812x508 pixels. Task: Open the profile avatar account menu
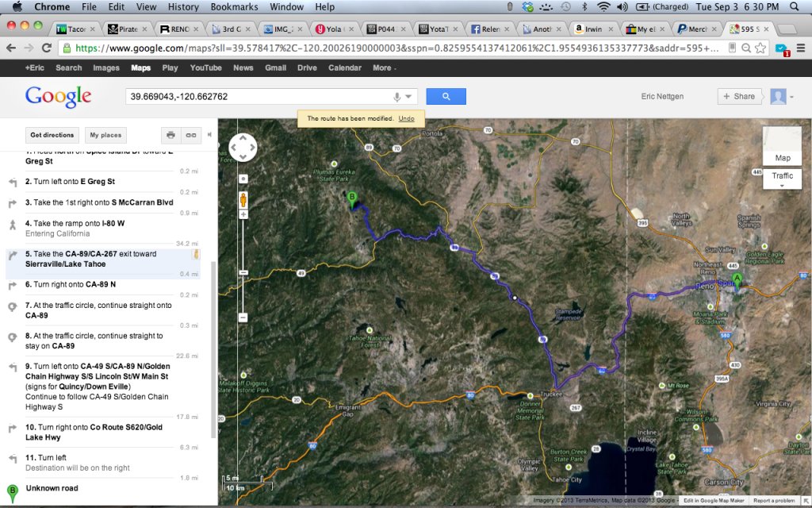point(781,96)
